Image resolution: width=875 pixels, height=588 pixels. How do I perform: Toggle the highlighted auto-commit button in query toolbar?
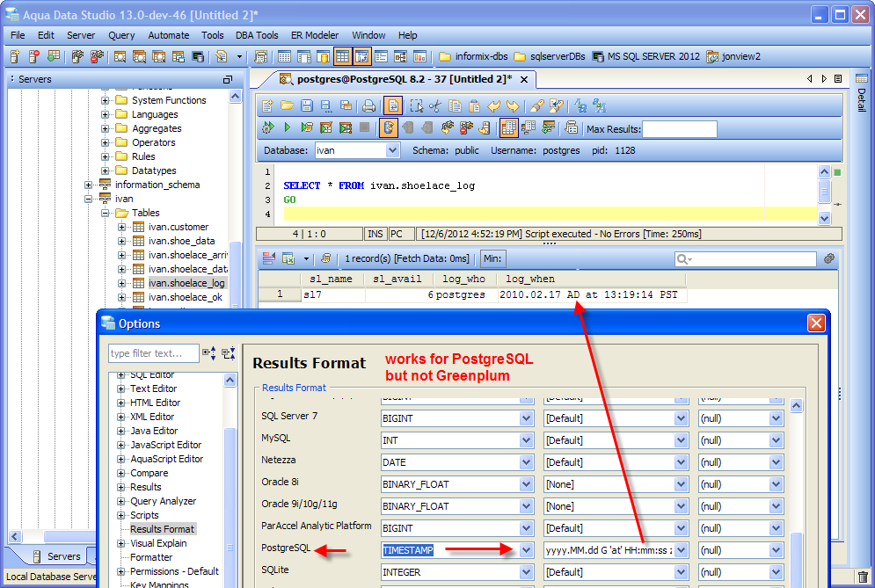(x=389, y=127)
